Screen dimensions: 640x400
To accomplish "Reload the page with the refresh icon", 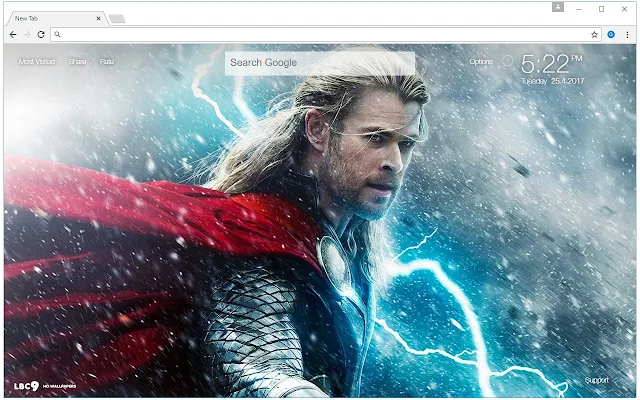I will click(41, 35).
